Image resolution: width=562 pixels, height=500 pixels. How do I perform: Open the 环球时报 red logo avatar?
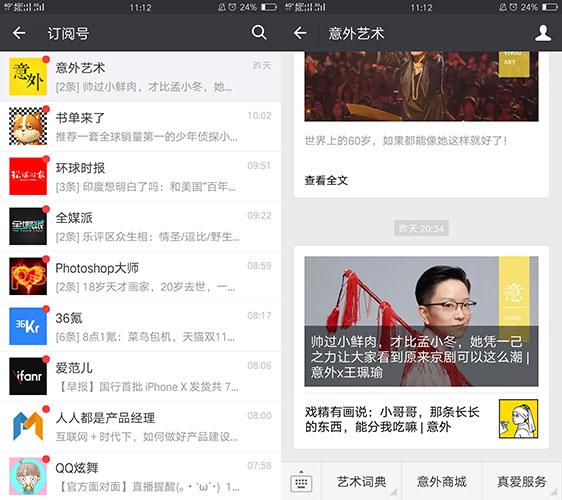point(28,176)
